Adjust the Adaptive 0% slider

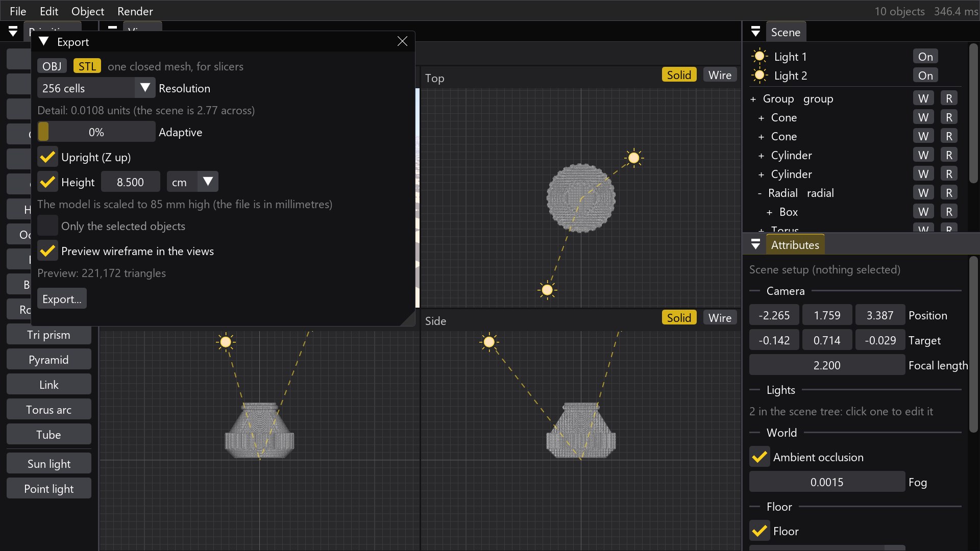tap(96, 132)
